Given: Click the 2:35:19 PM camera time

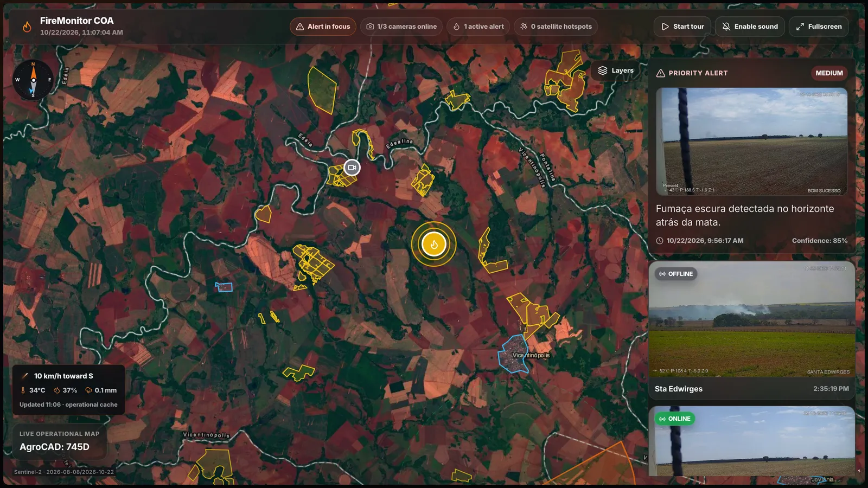Looking at the screenshot, I should pos(831,389).
